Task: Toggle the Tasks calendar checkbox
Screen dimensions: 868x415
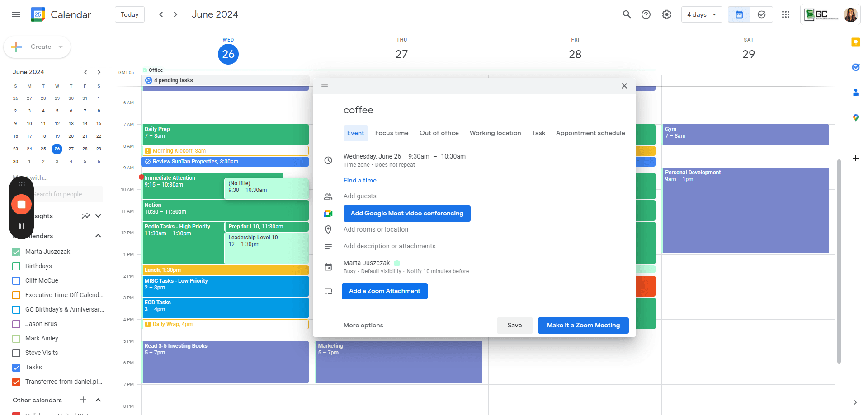Action: [16, 367]
